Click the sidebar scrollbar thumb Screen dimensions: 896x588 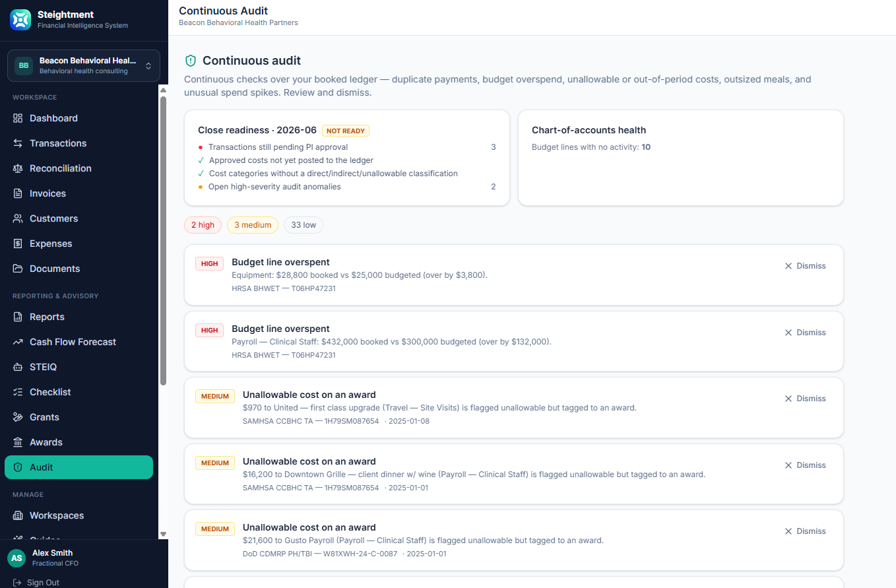(x=163, y=240)
